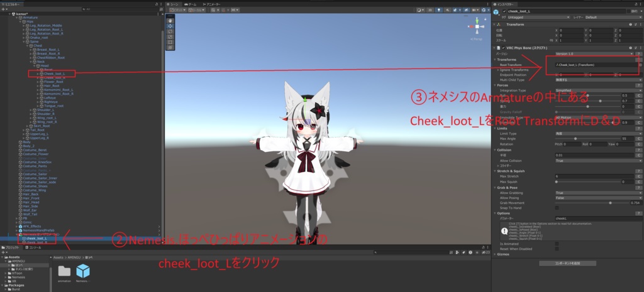Viewport: 644px width, 292px height.
Task: Select NemesisWandPrefab in hierarchy
Action: (38, 230)
